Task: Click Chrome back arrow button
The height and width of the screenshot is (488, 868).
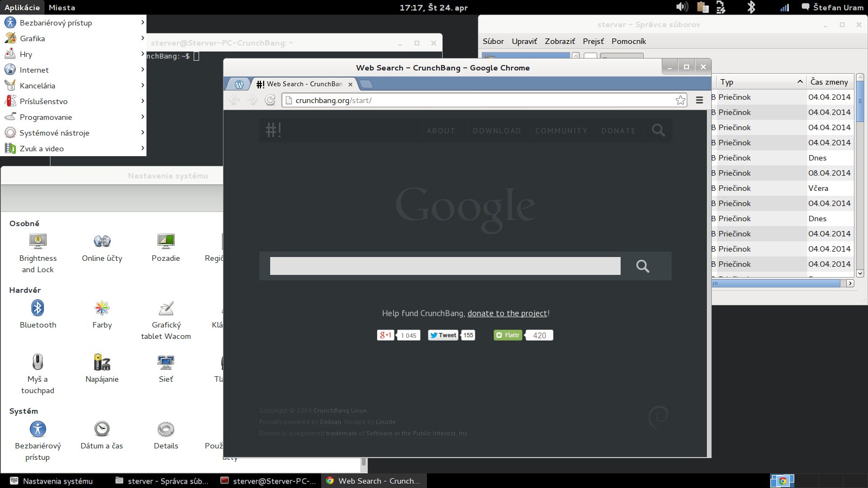Action: click(234, 100)
